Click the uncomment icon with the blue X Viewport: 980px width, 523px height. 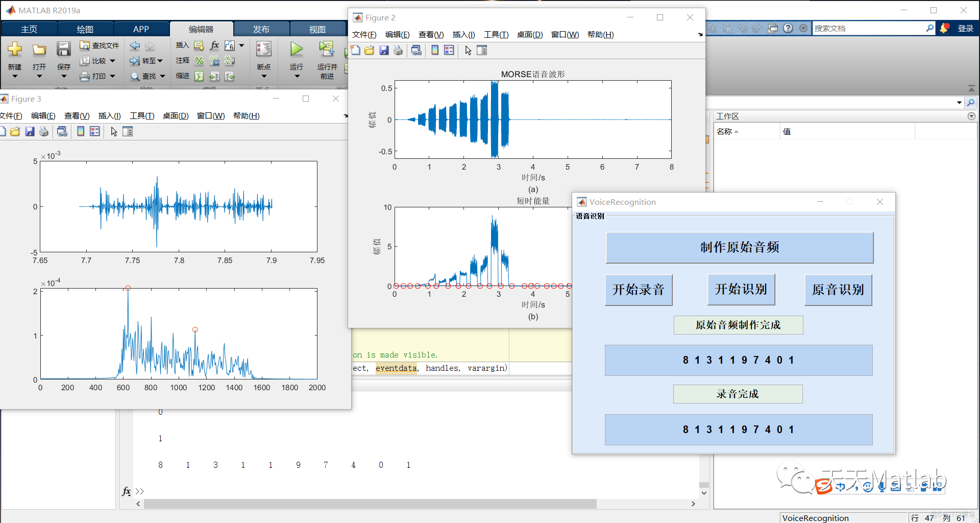(x=215, y=61)
